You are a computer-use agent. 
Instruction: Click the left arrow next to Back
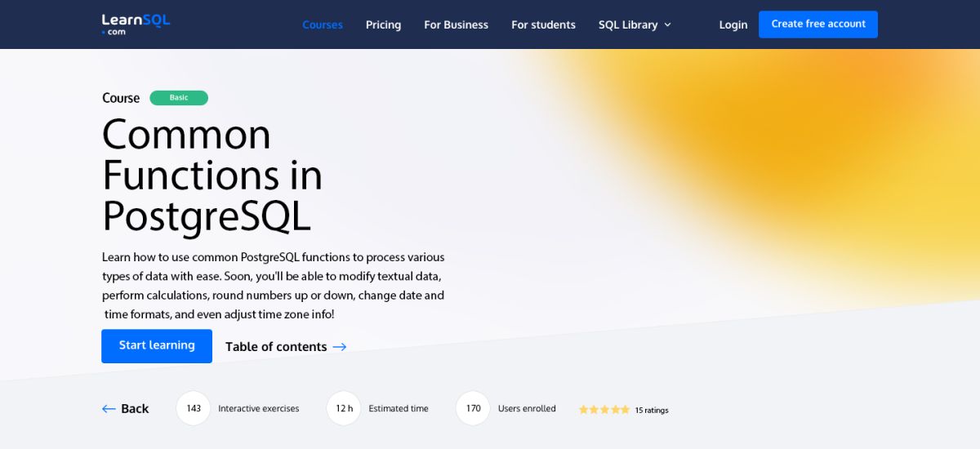[x=109, y=409]
